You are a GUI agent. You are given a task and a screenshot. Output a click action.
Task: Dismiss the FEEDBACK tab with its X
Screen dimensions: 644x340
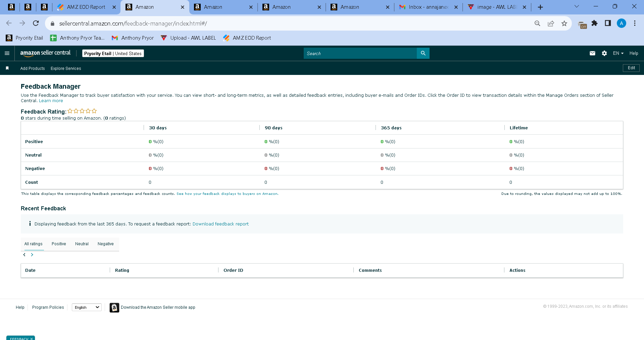coord(32,339)
